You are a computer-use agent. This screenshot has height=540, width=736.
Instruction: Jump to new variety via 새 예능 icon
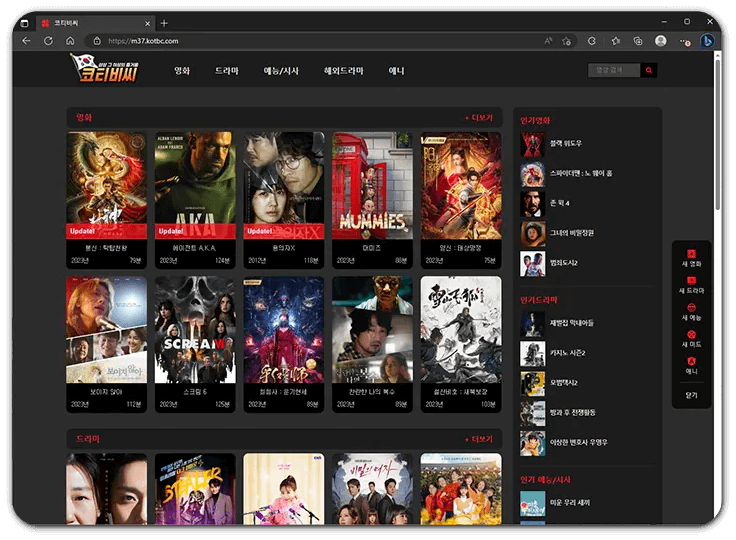pyautogui.click(x=691, y=312)
